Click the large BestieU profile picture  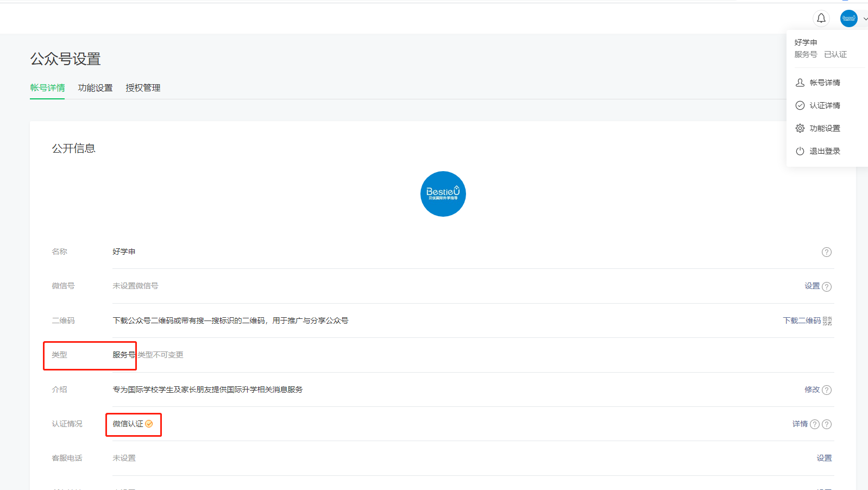[x=443, y=194]
